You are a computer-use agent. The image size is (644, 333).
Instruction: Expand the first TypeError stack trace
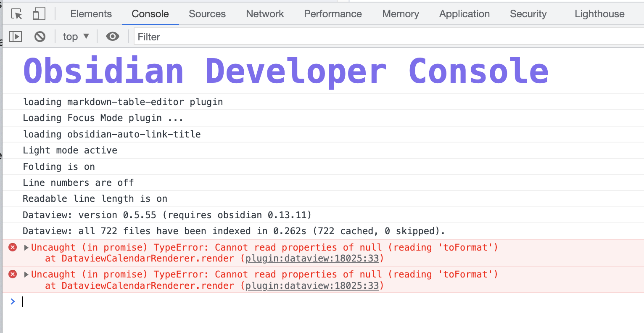point(26,248)
